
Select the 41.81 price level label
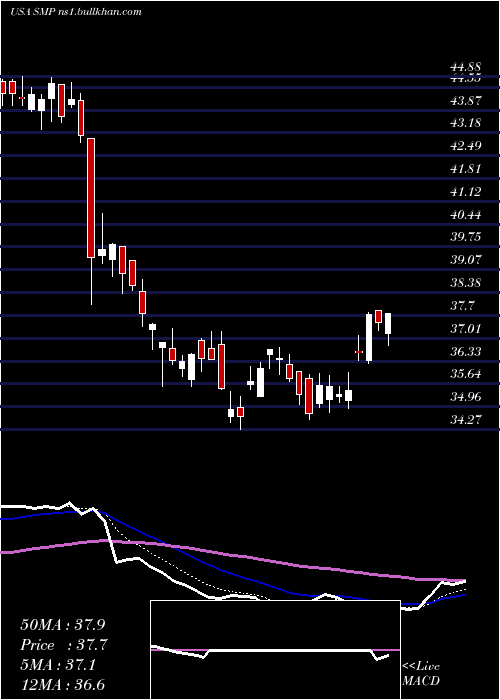(466, 169)
